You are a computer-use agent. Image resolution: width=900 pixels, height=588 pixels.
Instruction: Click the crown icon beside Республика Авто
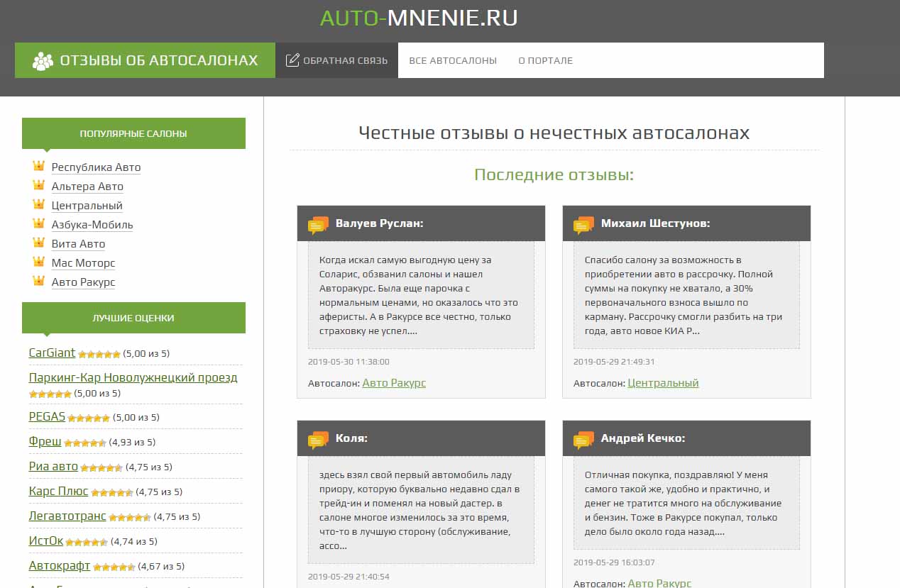(38, 166)
